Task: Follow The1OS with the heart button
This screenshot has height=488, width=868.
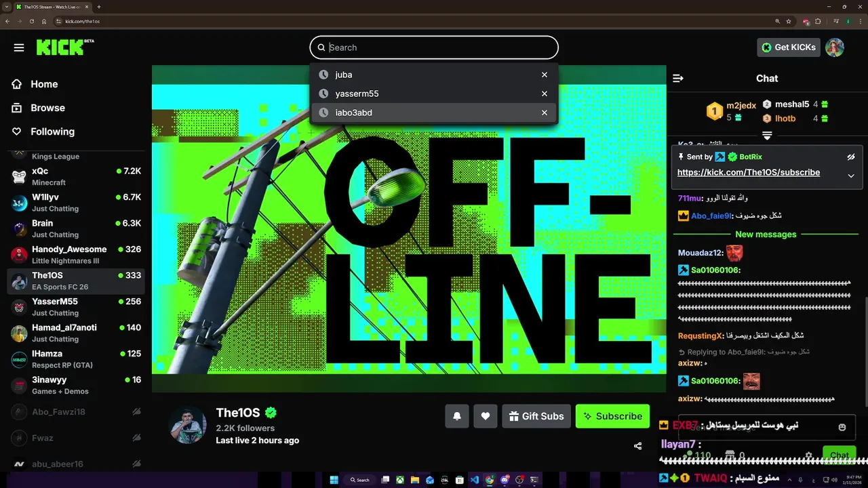Action: point(486,416)
